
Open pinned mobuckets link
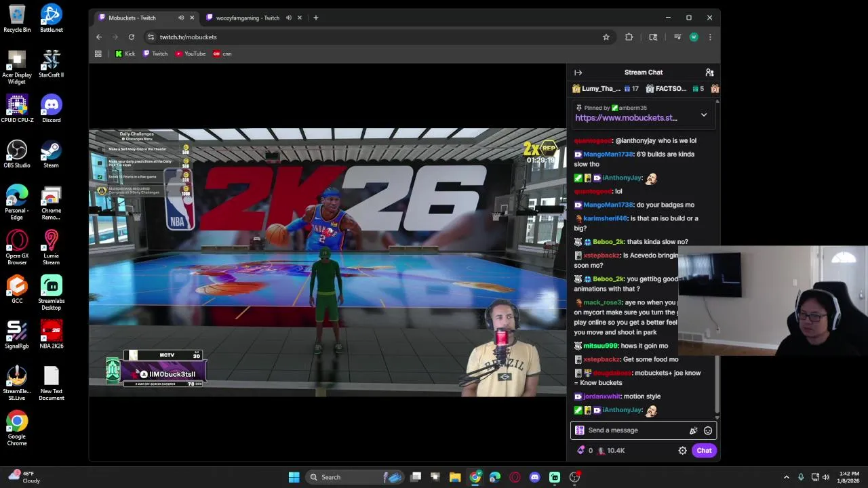tap(626, 118)
